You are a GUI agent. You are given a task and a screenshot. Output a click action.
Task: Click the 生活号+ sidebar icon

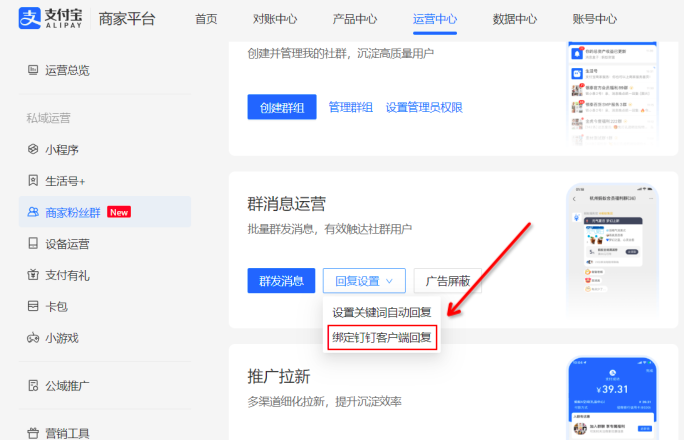[x=33, y=181]
